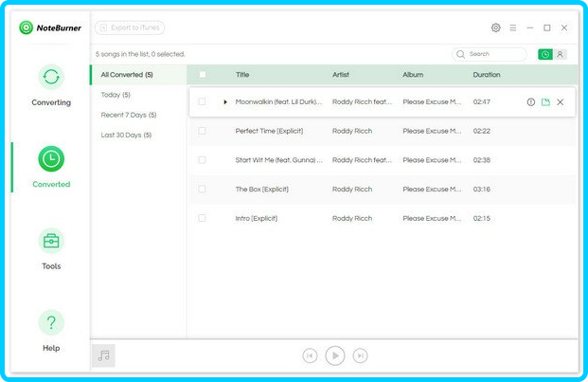Sort by the Album column header
The height and width of the screenshot is (382, 588).
[413, 75]
